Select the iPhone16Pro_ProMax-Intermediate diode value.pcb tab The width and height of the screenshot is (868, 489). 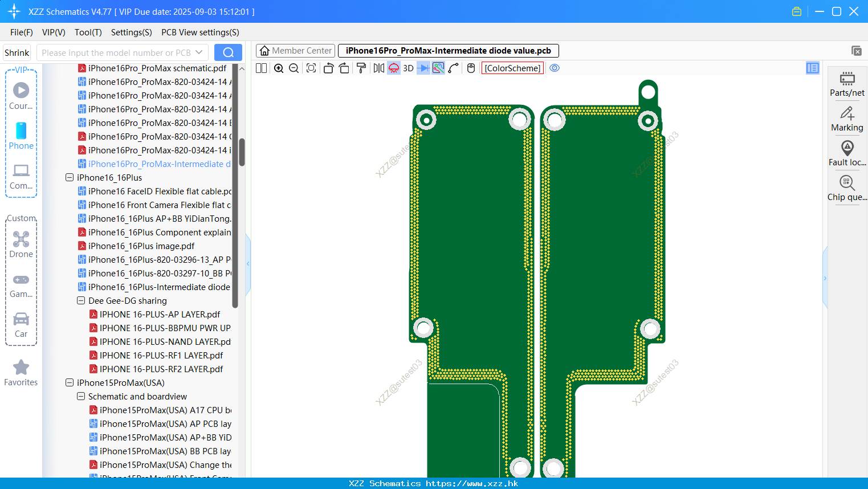click(449, 51)
